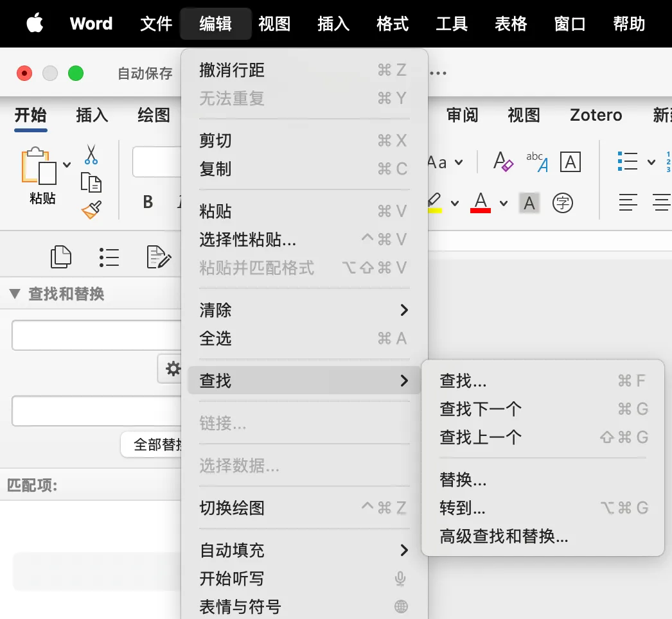Click the Enclose Characters circled icon
The height and width of the screenshot is (619, 672).
[x=563, y=203]
